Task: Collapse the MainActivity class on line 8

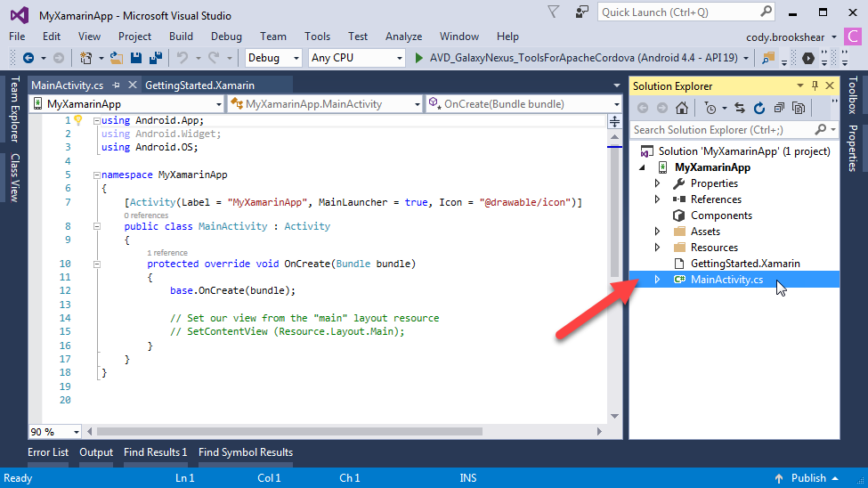Action: click(96, 226)
